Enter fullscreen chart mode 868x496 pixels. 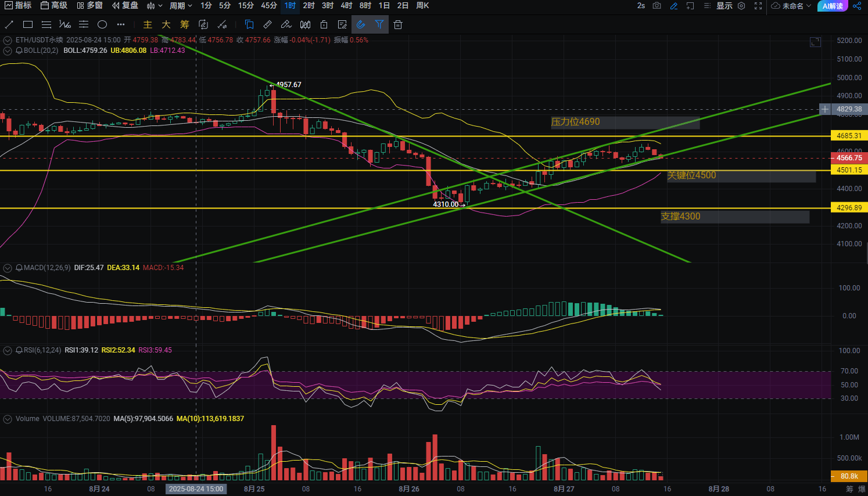pyautogui.click(x=758, y=6)
